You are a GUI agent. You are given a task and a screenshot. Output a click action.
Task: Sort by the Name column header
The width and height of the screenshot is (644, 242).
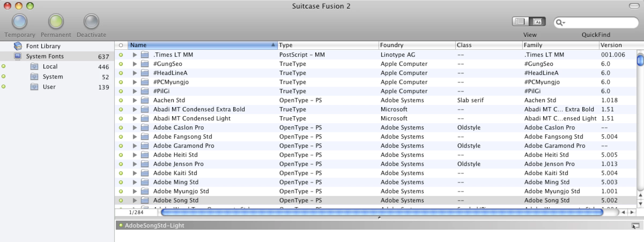pos(202,45)
